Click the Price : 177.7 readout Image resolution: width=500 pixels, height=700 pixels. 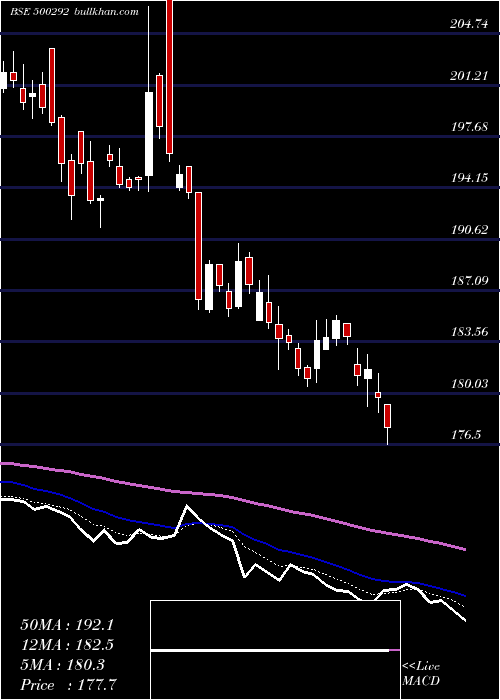point(70,685)
